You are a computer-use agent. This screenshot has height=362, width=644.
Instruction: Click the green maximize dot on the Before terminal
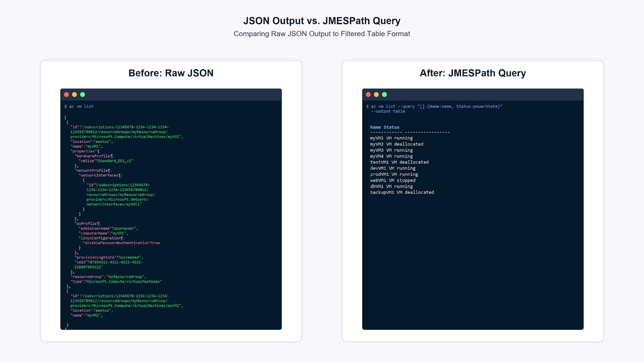tap(83, 94)
